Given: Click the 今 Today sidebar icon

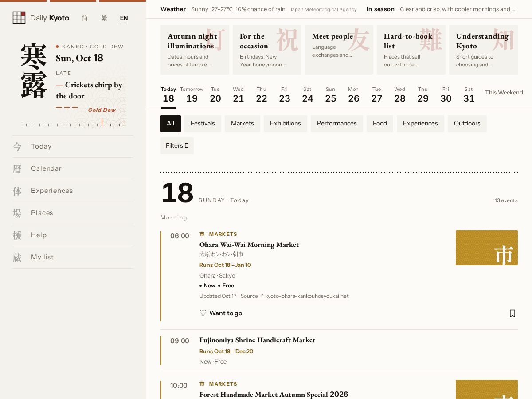Looking at the screenshot, I should 17,146.
